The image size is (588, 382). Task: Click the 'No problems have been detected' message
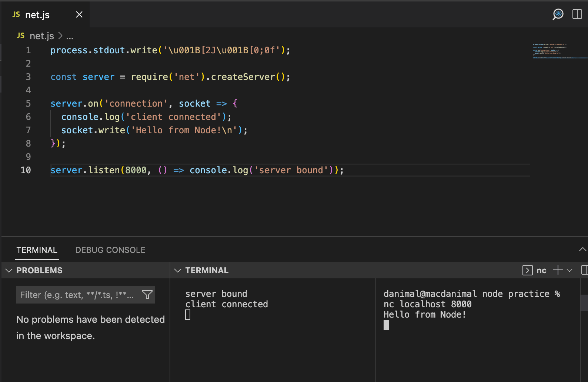91,328
